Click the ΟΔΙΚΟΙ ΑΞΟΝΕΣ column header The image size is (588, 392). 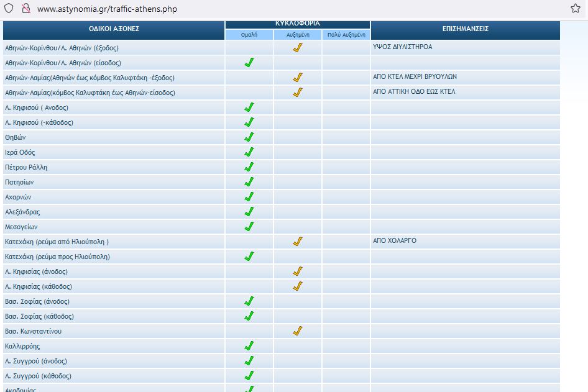coord(114,29)
